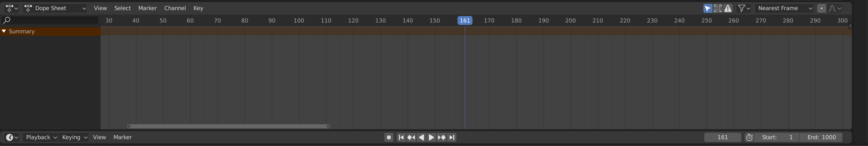Click the Dope Sheet mode icon

[29, 8]
